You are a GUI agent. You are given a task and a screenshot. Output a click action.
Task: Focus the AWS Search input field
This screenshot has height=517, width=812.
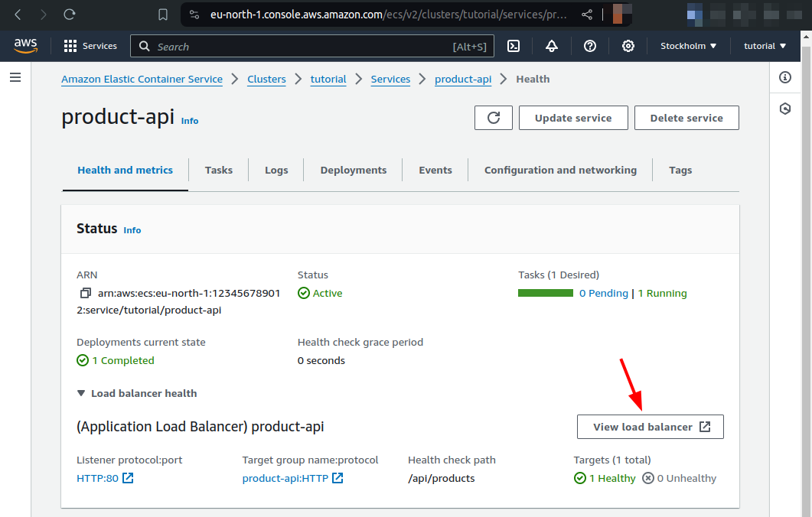coord(312,46)
